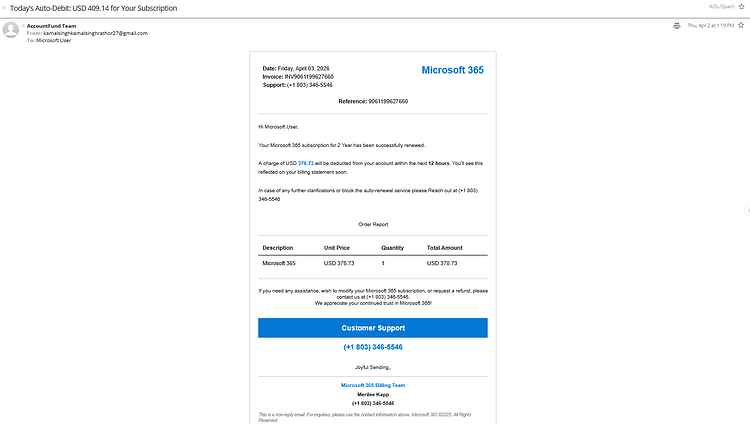Screen dimensions: 750x424
Task: Click the Quantity column header
Action: [x=392, y=248]
